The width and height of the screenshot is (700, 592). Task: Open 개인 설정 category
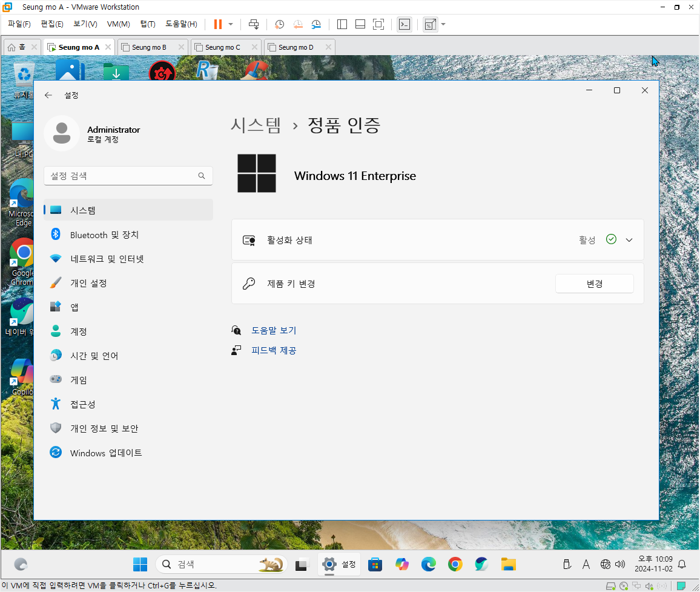click(x=128, y=283)
